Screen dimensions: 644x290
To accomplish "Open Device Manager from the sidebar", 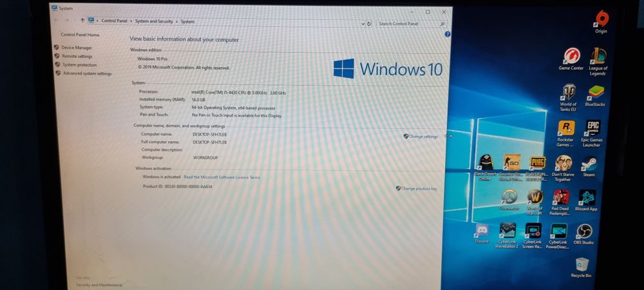I will 77,48.
